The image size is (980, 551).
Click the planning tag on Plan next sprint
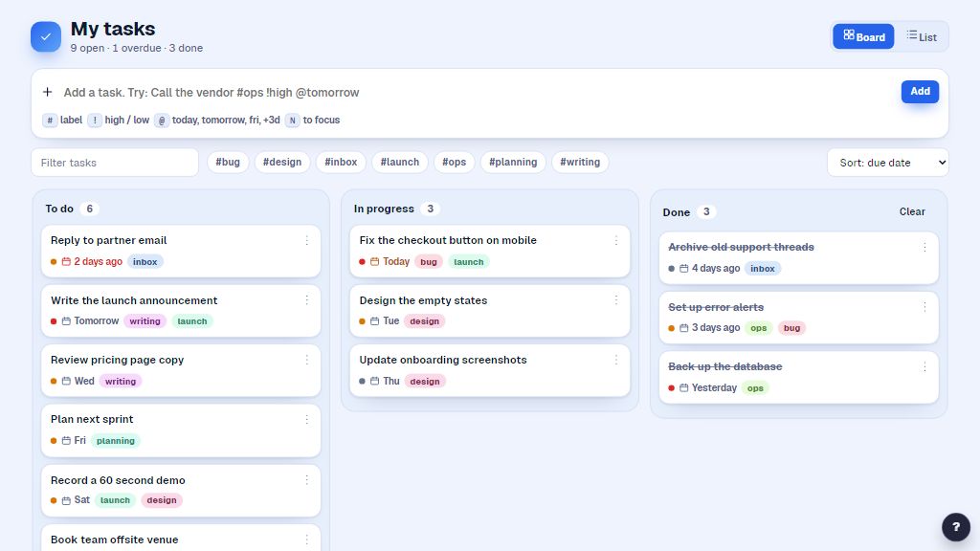116,441
